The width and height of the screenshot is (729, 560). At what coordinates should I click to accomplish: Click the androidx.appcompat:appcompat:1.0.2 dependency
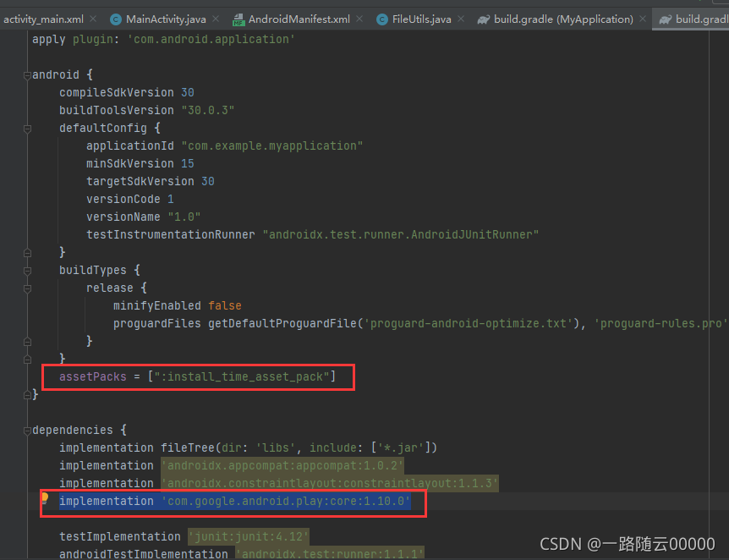coord(282,465)
